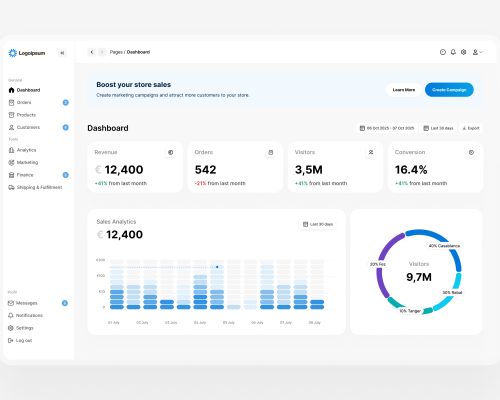Open the bell notifications in top bar
Screen dimensions: 500x400
pos(453,52)
